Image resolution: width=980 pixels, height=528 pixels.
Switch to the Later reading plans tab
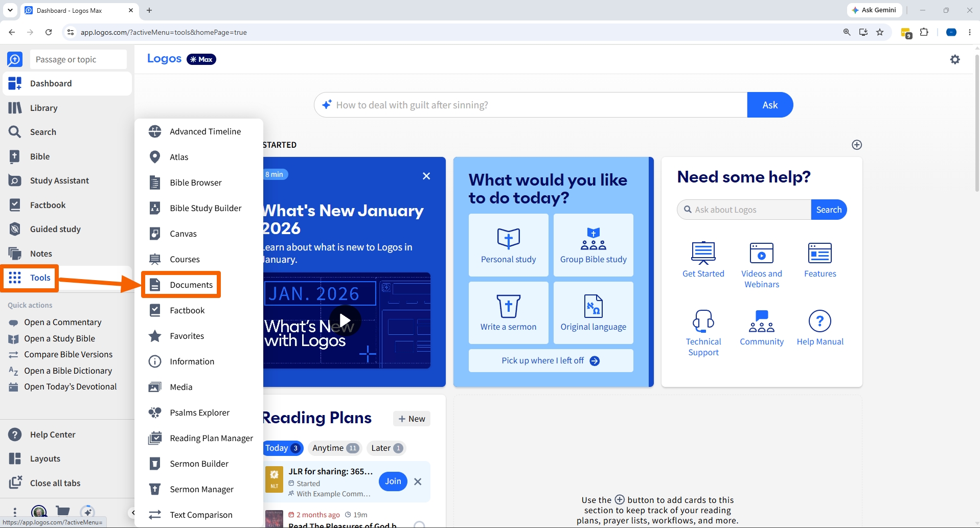(x=387, y=448)
